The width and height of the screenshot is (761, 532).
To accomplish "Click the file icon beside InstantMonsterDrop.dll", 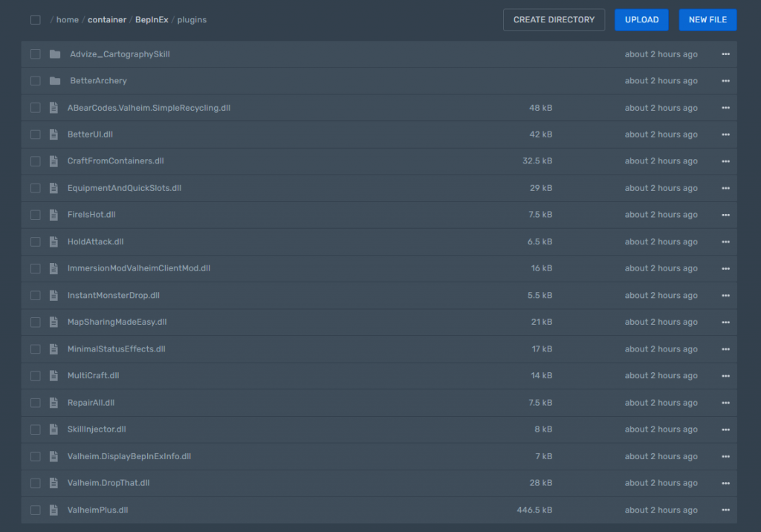I will pos(54,295).
